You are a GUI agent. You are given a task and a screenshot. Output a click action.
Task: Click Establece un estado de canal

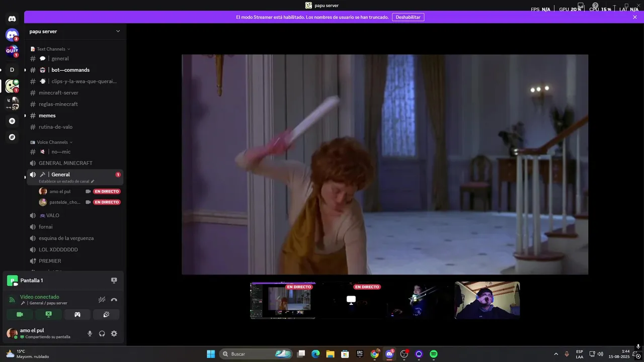click(66, 182)
